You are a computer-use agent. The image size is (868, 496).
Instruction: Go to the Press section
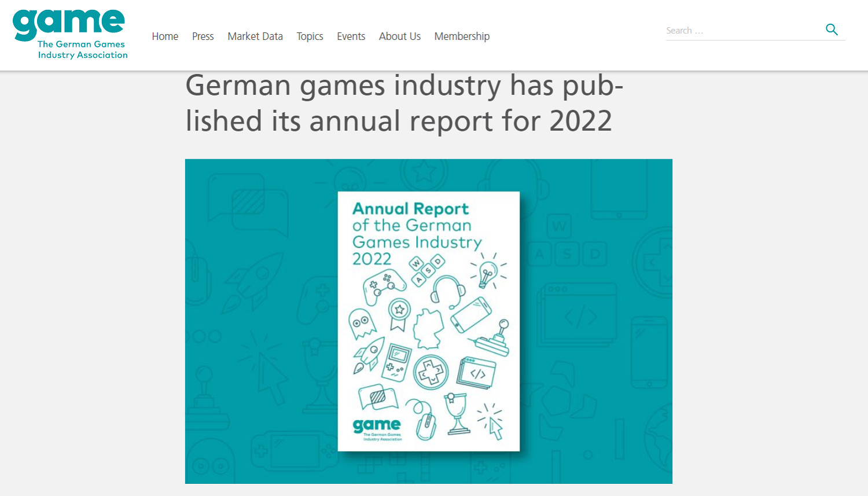point(203,36)
